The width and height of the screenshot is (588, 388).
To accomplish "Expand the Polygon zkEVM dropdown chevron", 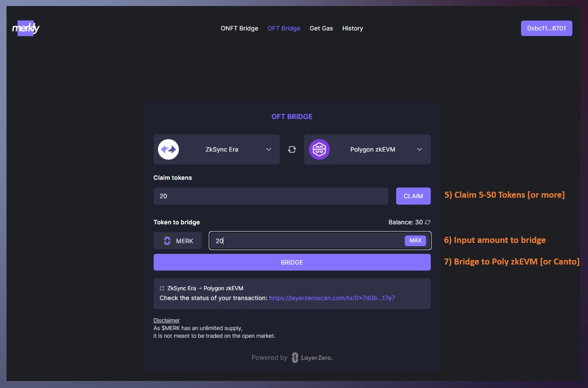I will (419, 149).
